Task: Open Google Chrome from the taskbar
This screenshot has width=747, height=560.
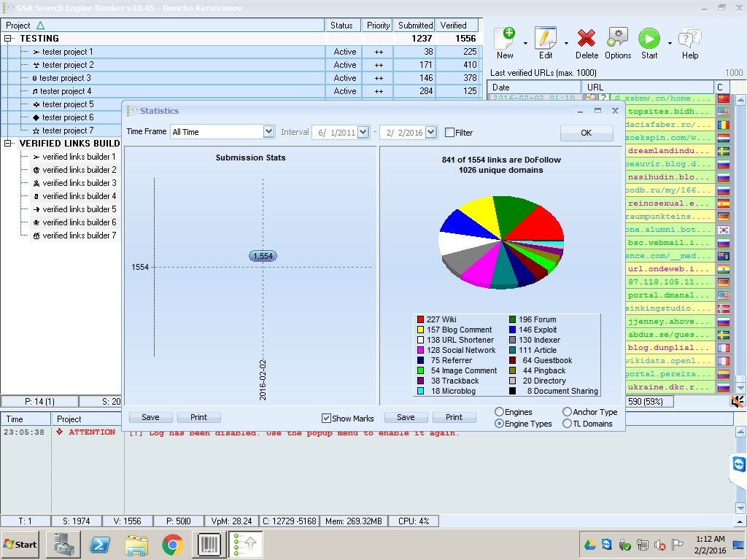Action: [x=172, y=545]
